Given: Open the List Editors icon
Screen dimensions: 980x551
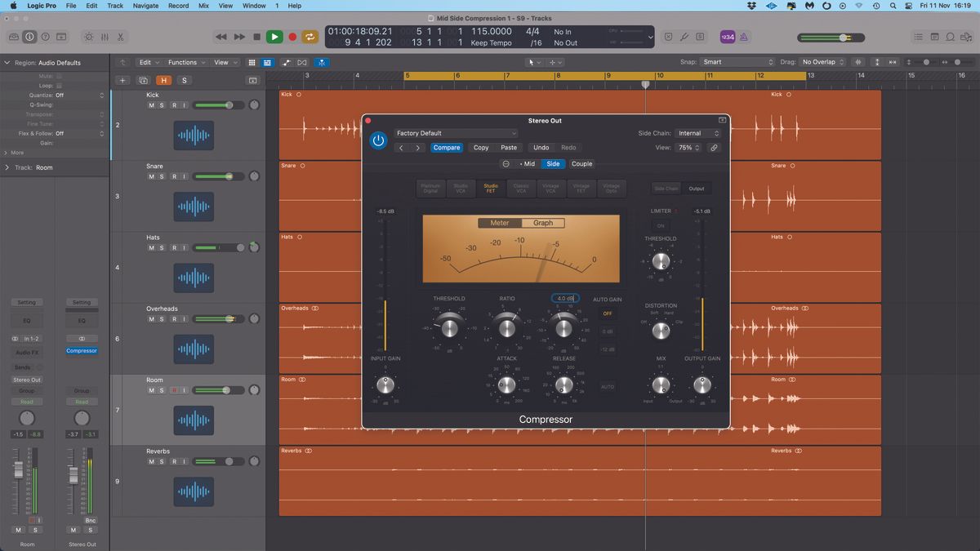Looking at the screenshot, I should click(x=919, y=36).
